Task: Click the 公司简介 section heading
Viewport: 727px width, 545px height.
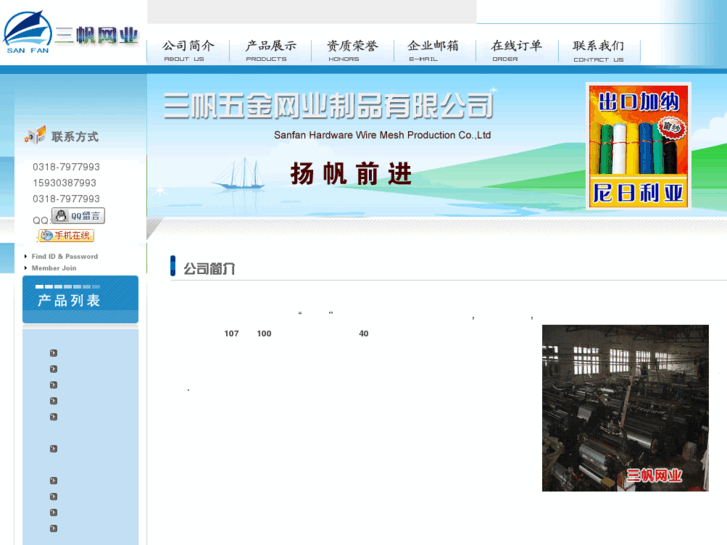Action: pyautogui.click(x=209, y=269)
